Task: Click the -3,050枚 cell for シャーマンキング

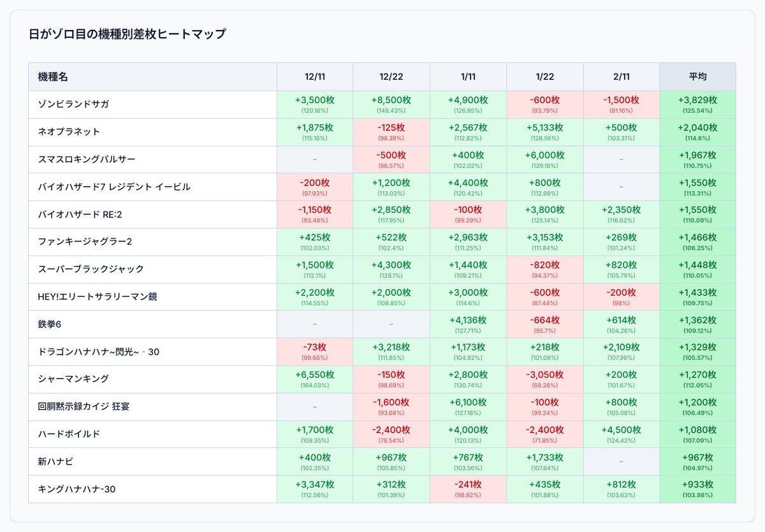Action: pos(544,379)
